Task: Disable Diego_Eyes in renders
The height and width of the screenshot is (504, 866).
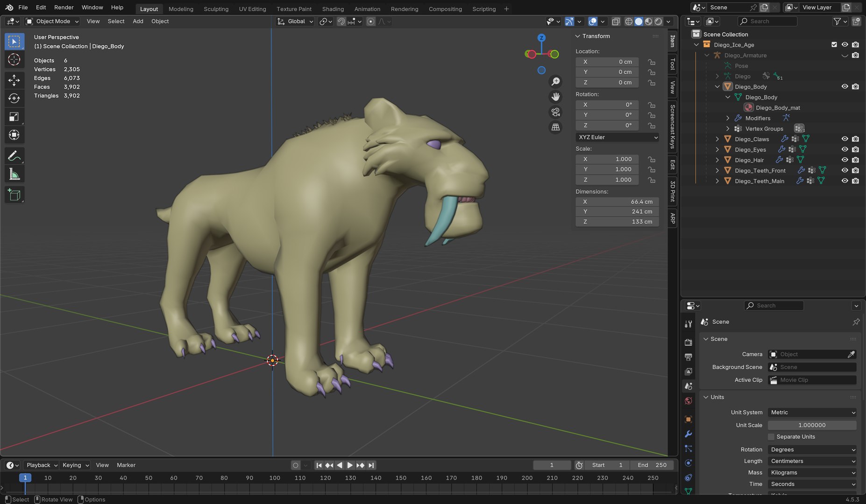Action: (855, 149)
